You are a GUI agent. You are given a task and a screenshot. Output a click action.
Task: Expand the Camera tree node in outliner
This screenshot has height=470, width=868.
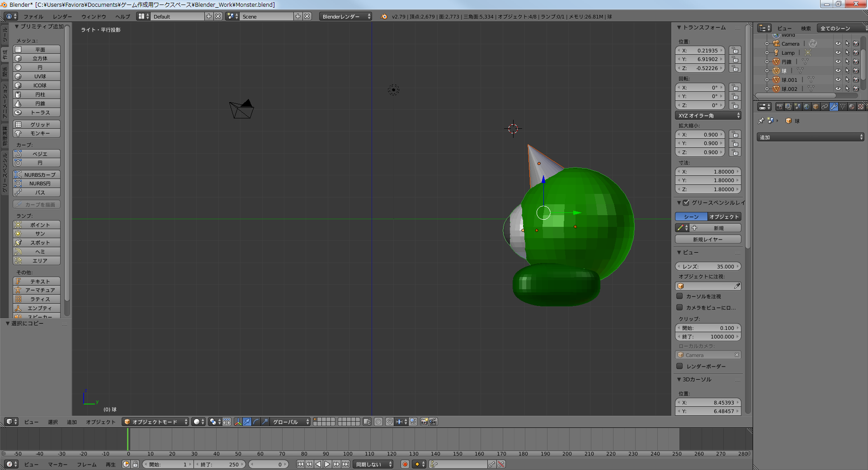[x=767, y=44]
